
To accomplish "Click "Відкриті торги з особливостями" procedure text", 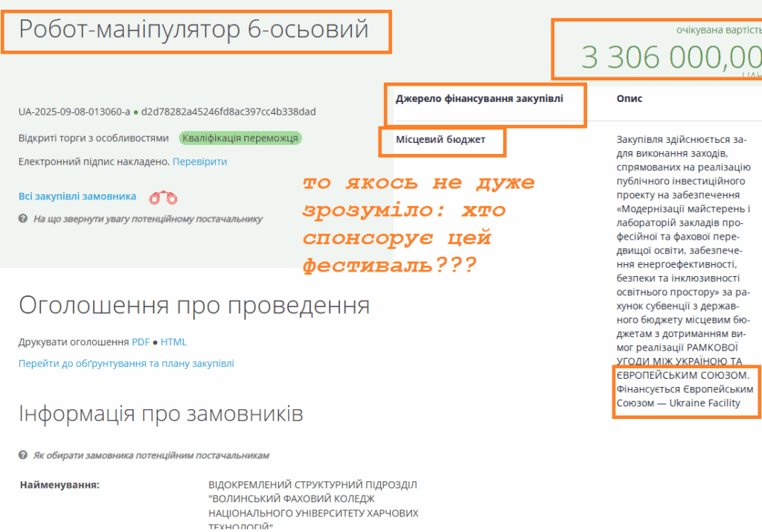I will (x=94, y=138).
